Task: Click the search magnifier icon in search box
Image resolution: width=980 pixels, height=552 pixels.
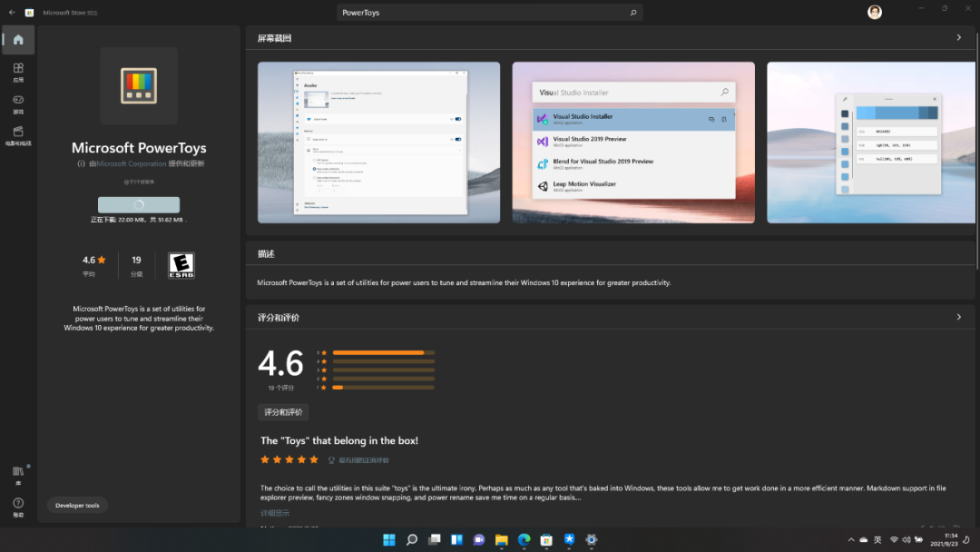Action: 633,13
